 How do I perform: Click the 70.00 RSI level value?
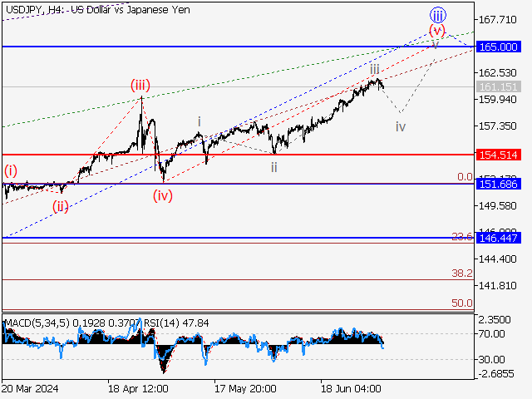(491, 334)
